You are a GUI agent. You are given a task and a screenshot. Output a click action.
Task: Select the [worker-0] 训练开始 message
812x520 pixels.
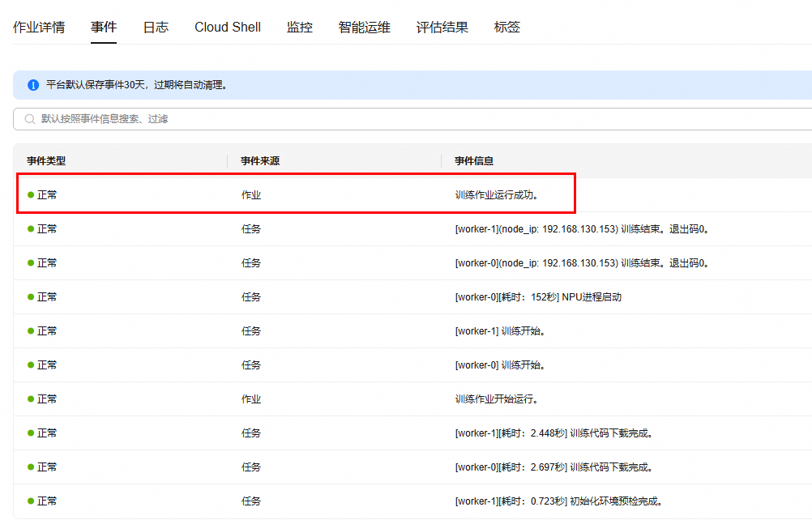coord(500,365)
